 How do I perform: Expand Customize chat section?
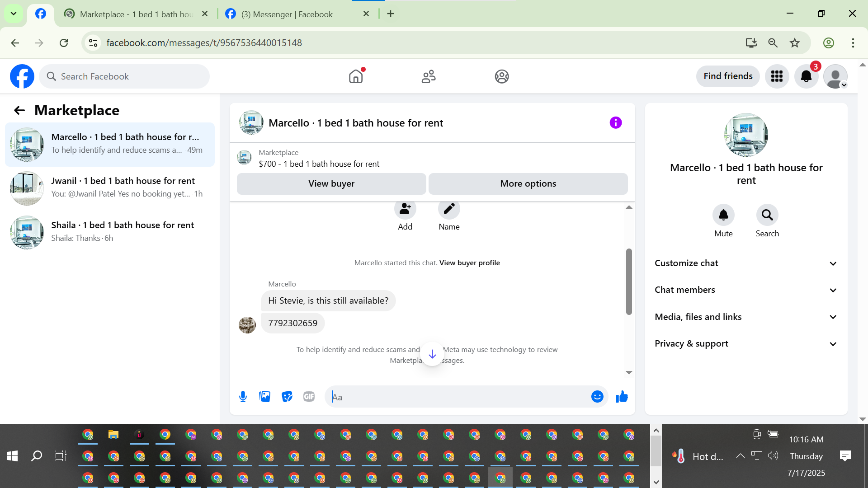(x=746, y=263)
